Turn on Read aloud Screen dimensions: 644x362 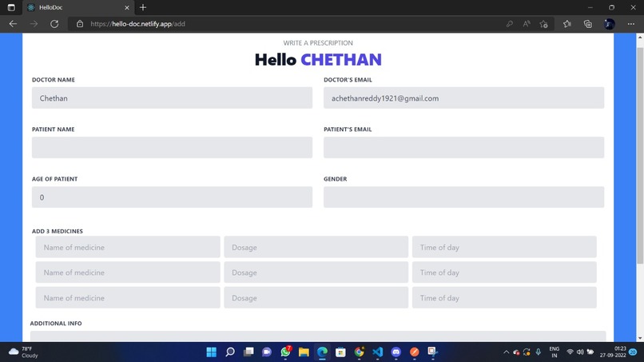[527, 24]
